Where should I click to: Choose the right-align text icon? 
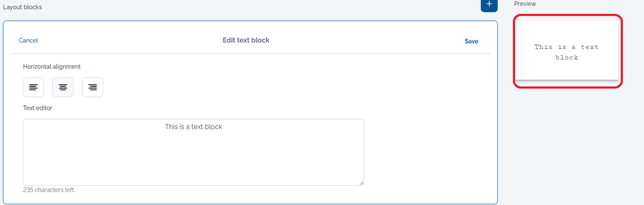92,87
